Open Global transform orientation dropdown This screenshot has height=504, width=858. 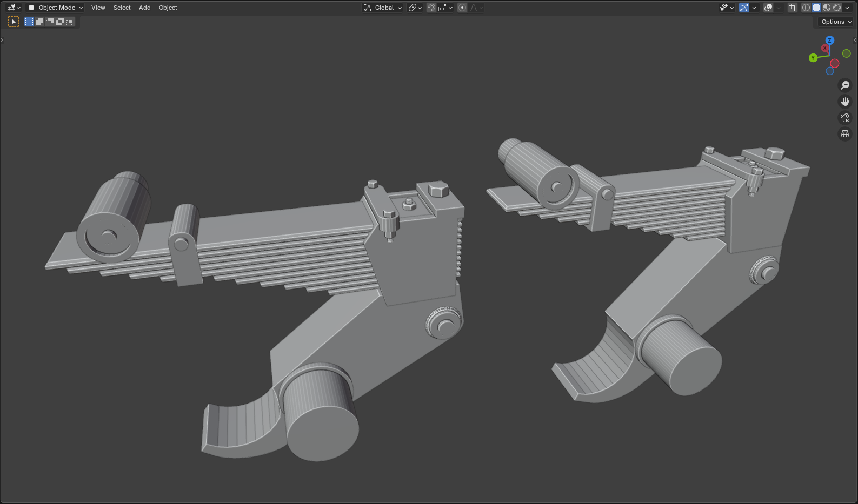(x=383, y=8)
